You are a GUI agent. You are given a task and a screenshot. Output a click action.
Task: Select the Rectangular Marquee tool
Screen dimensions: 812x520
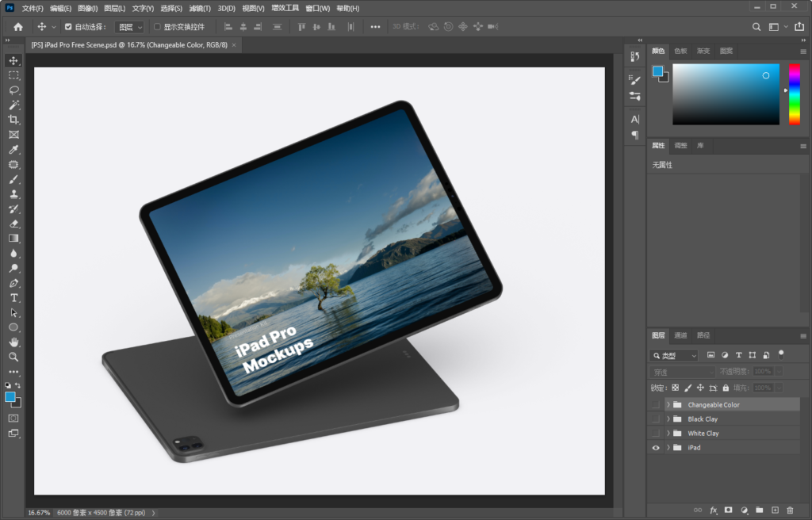13,75
